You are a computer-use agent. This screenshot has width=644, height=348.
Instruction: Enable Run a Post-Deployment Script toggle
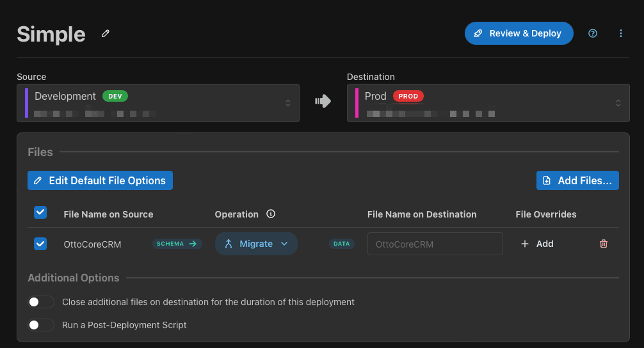point(41,325)
